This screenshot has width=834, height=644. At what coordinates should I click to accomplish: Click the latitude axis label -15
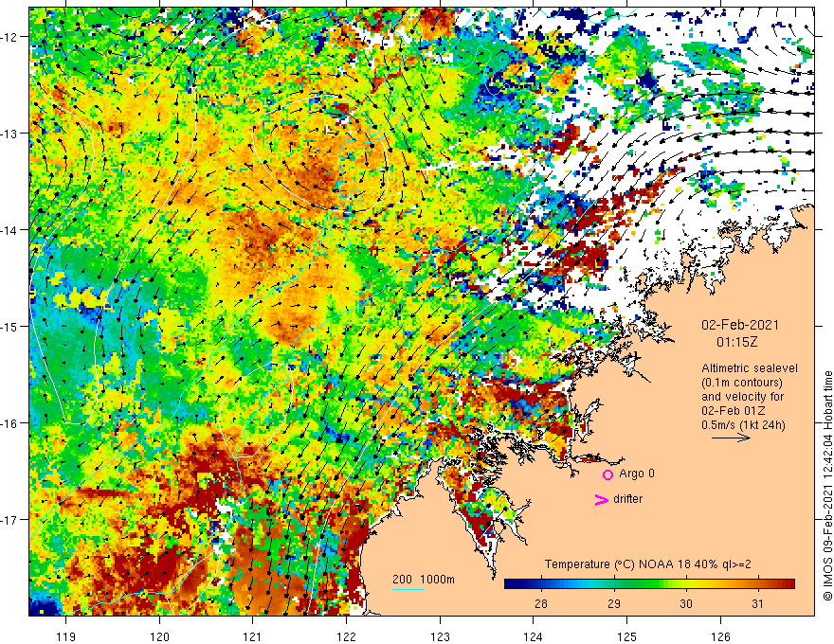coord(9,327)
